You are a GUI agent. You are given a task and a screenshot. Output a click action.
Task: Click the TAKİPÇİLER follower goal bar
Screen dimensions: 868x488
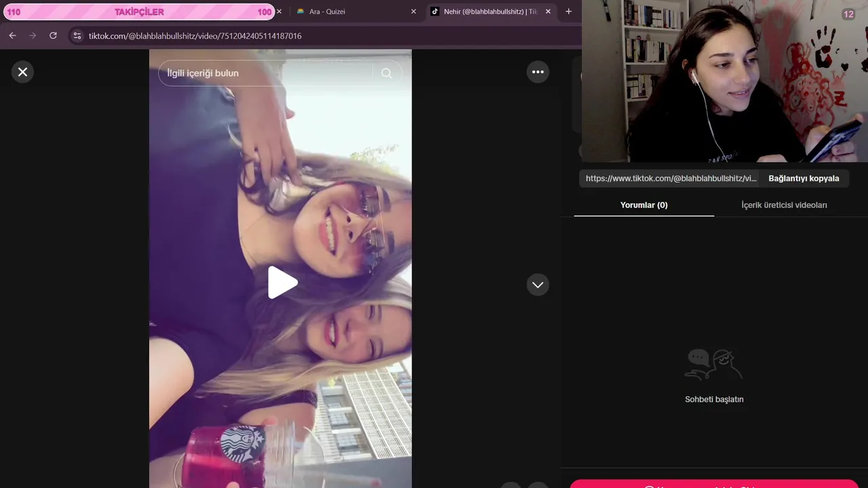138,12
